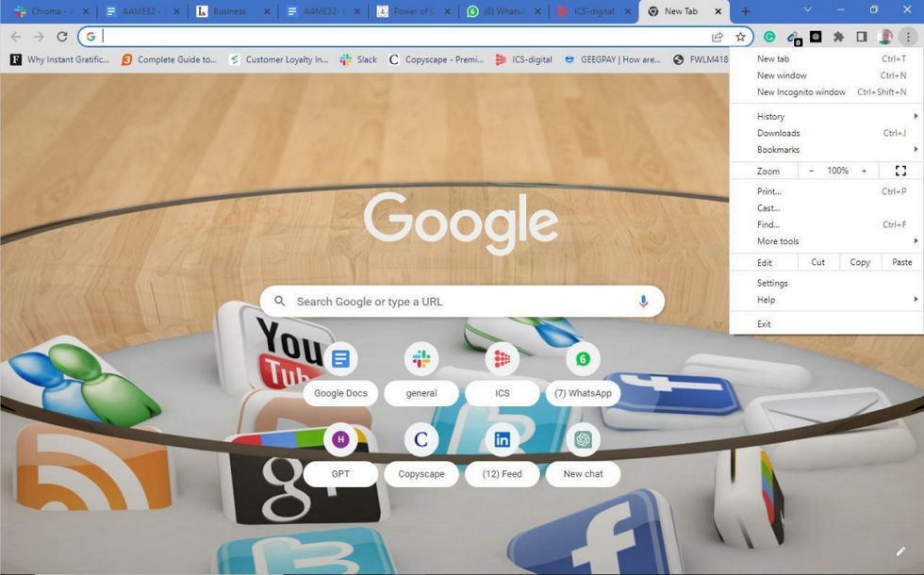Expand the Bookmarks submenu
The width and height of the screenshot is (924, 575).
coord(826,150)
